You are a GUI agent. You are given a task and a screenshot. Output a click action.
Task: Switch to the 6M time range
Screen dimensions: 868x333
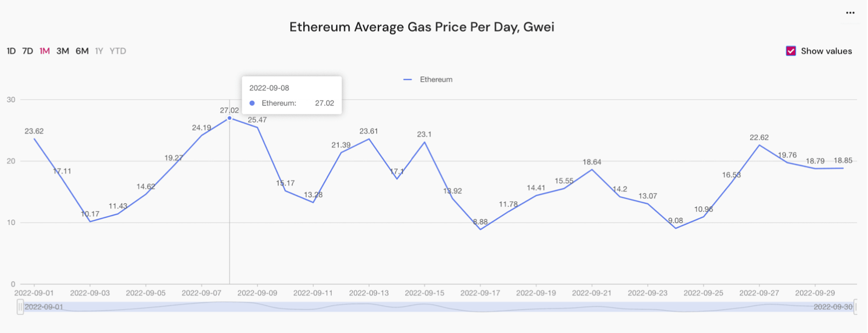[x=82, y=51]
